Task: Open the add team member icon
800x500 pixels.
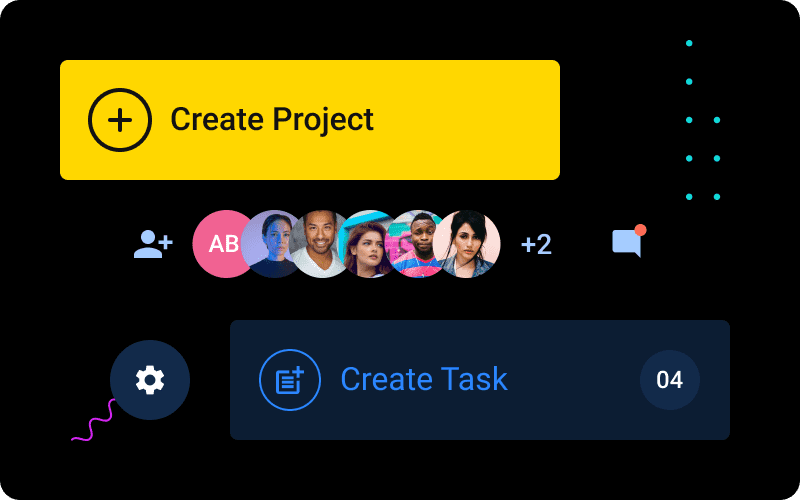Action: [153, 244]
